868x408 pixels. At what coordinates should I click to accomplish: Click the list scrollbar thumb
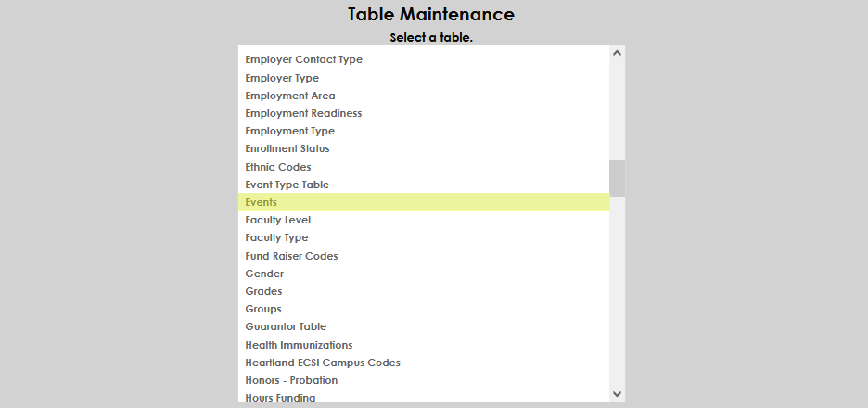(618, 177)
